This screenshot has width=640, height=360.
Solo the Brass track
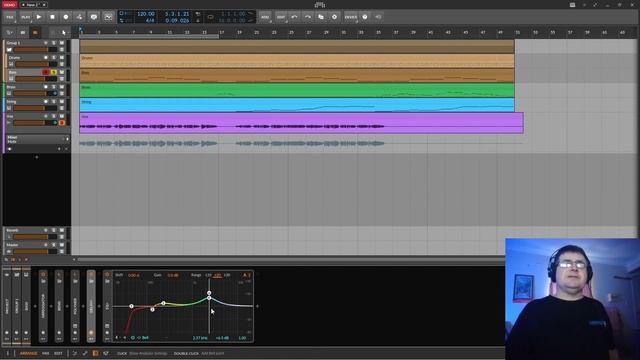[53, 87]
